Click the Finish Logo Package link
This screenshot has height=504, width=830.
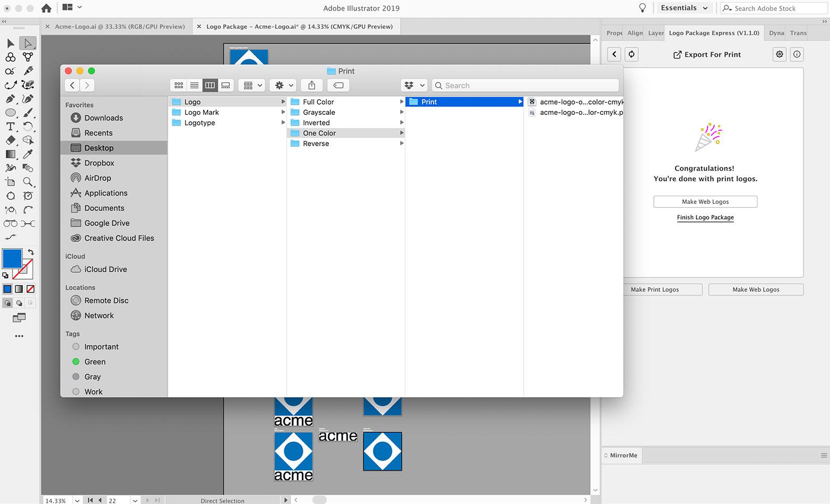pos(705,217)
